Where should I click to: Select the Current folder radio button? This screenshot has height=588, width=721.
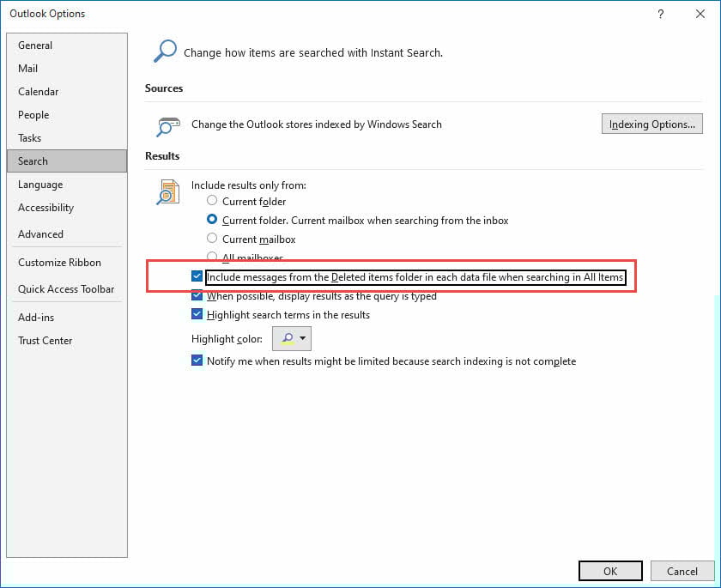[211, 201]
